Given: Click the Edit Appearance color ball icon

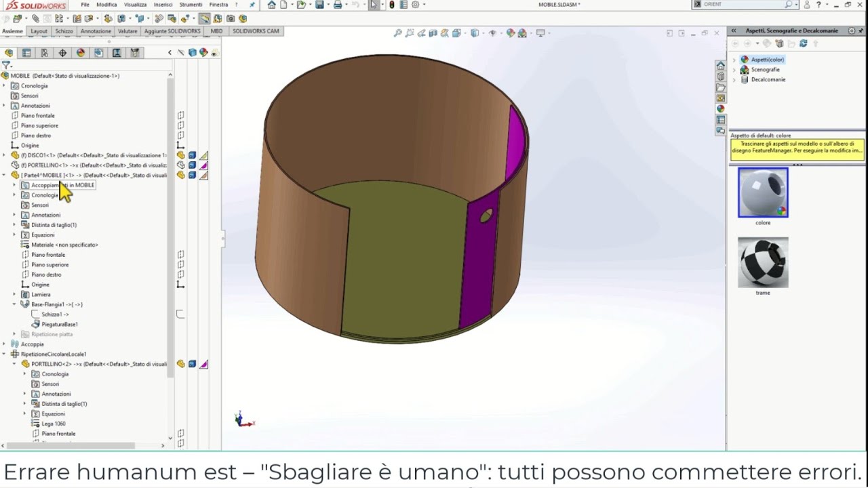Looking at the screenshot, I should tap(510, 33).
